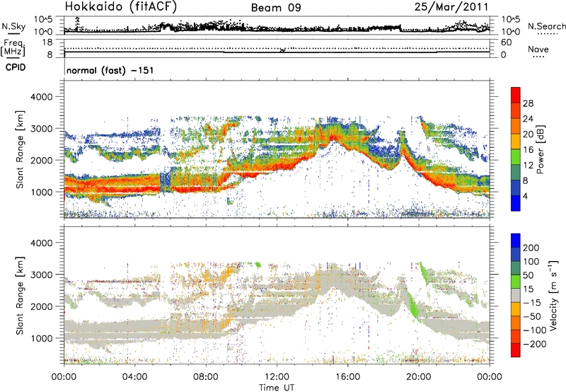Click the '60' tick on the Nave axis

tap(506, 42)
